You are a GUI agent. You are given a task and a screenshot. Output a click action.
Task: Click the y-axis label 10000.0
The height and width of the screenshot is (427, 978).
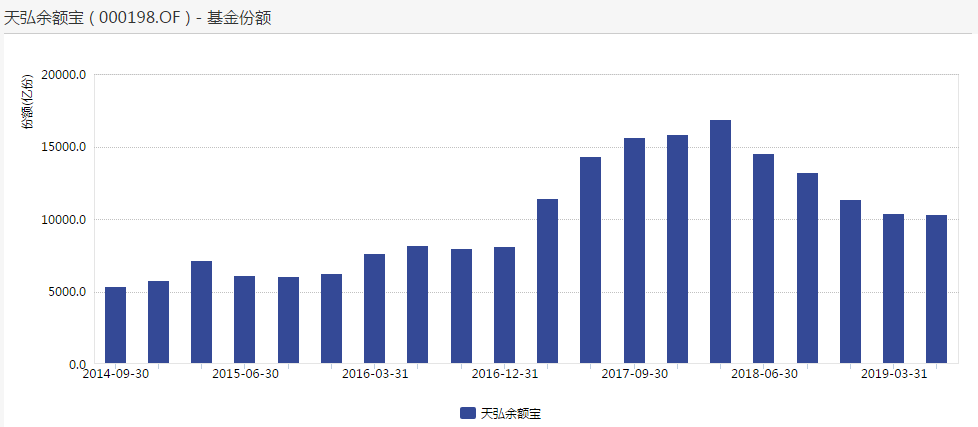tap(63, 219)
